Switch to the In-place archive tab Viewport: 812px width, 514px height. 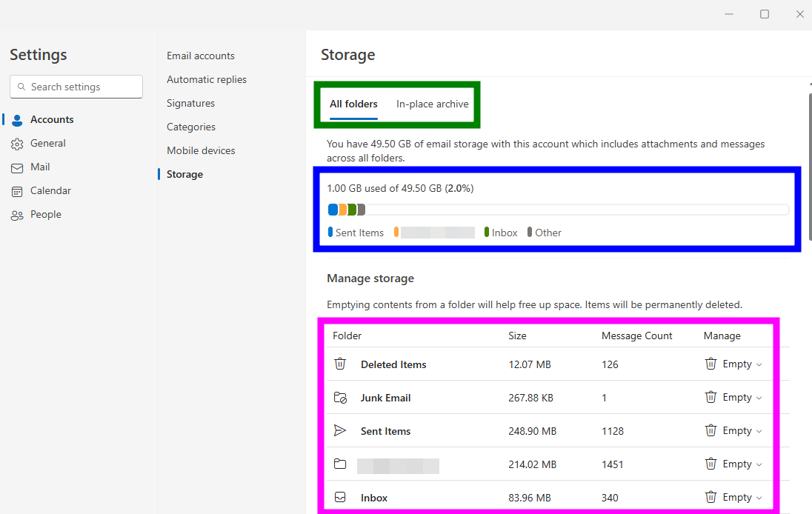(432, 104)
